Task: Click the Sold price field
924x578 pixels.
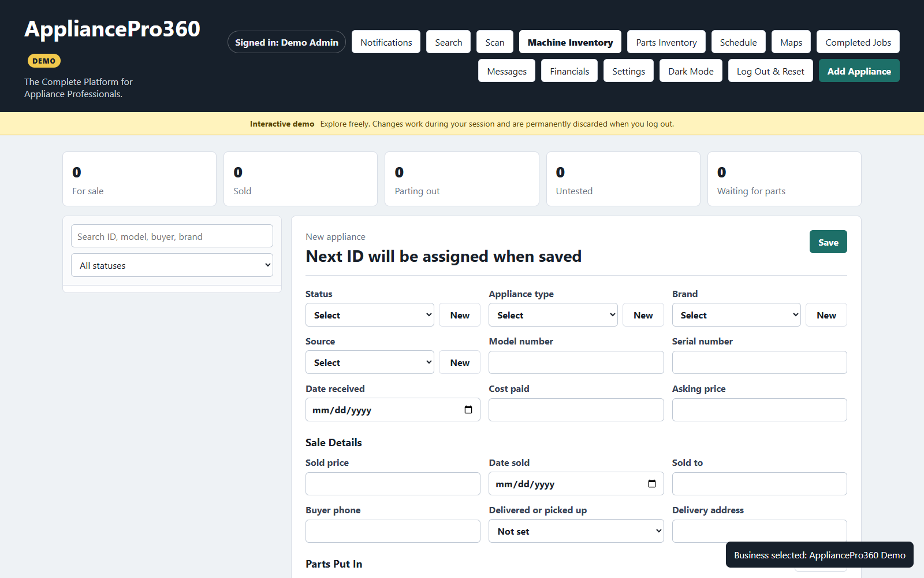Action: point(393,484)
